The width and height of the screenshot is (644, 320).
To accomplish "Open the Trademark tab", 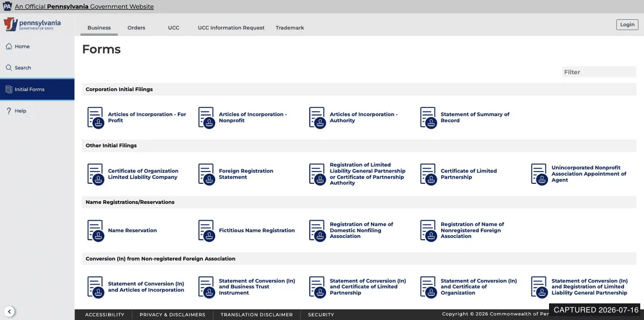I will [290, 28].
